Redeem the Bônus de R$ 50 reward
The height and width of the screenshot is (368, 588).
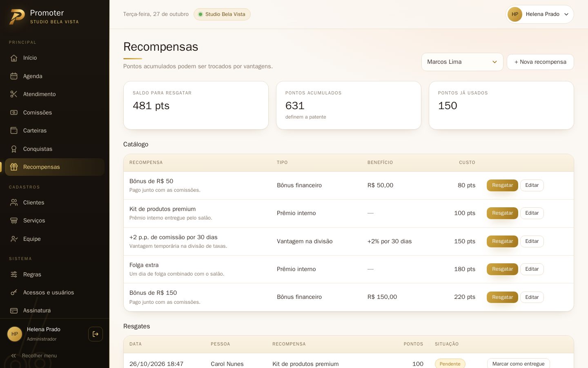[x=502, y=185]
